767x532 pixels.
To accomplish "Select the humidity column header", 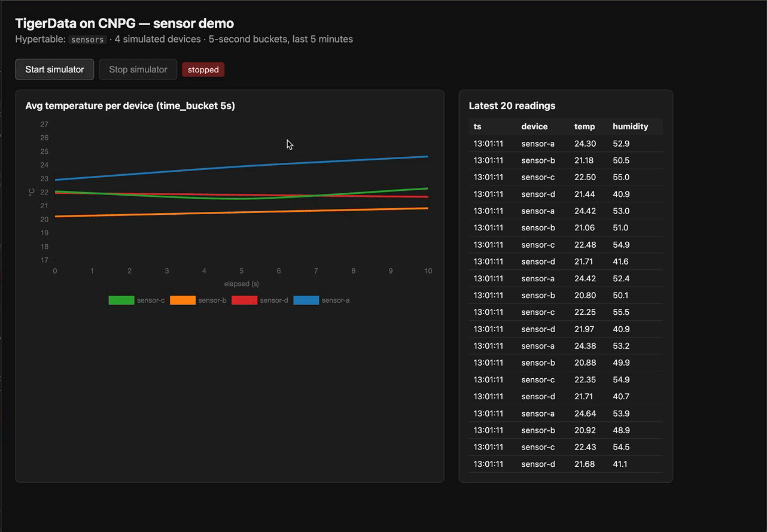I will (630, 126).
